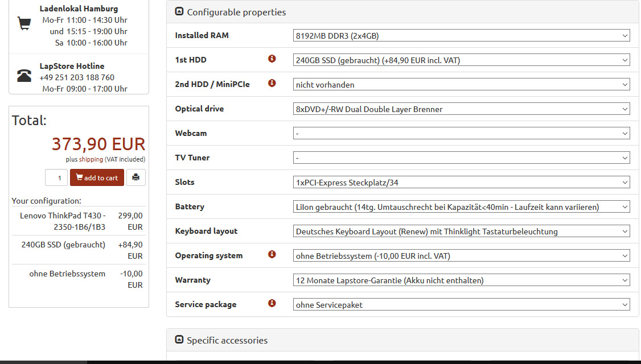This screenshot has height=364, width=641.
Task: Follow the shipping link under the total price
Action: tap(91, 159)
